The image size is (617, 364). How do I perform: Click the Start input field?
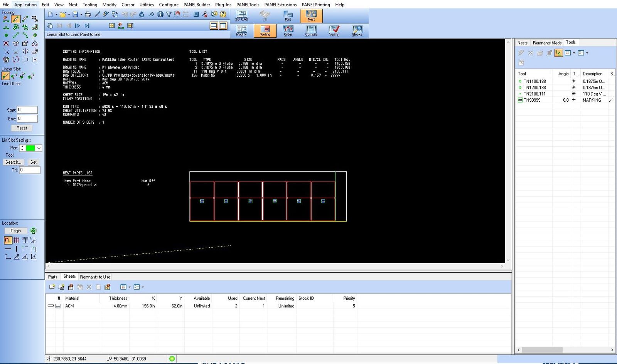pos(27,110)
